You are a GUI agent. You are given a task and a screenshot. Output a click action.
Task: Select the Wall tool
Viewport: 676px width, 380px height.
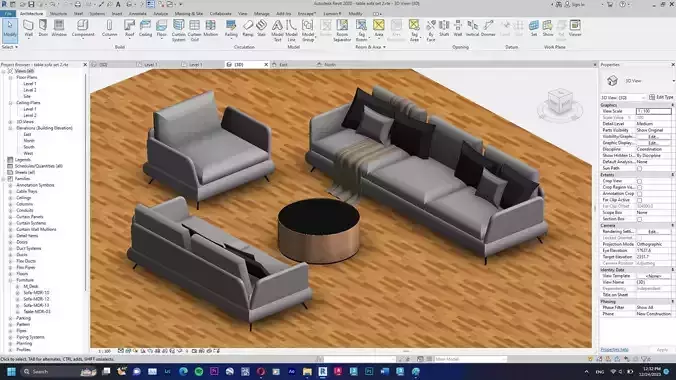pos(28,28)
